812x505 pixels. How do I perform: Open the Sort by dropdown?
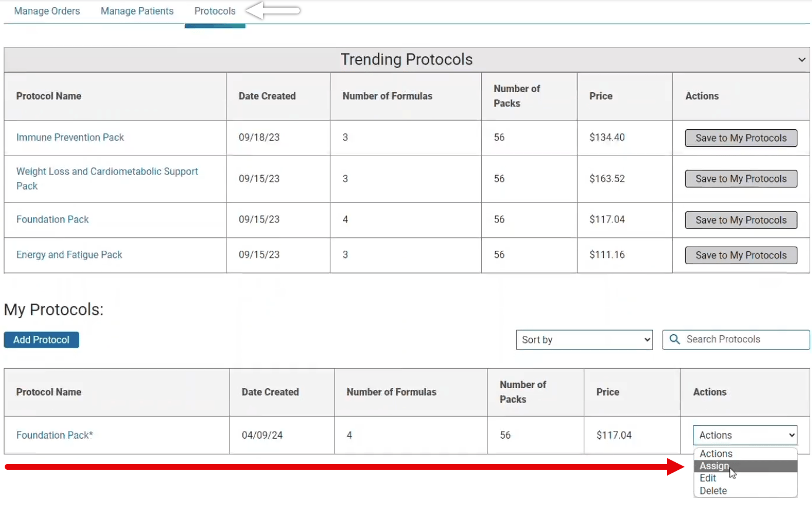click(x=584, y=339)
